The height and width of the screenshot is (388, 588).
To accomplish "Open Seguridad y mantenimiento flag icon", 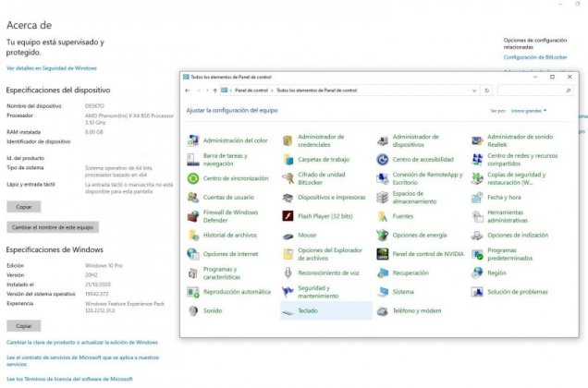I will [288, 292].
